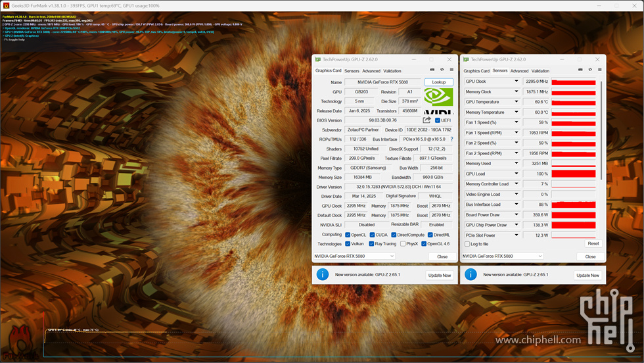
Task: Open GPU selector dropdown in Graphics Card window
Action: pyautogui.click(x=354, y=256)
